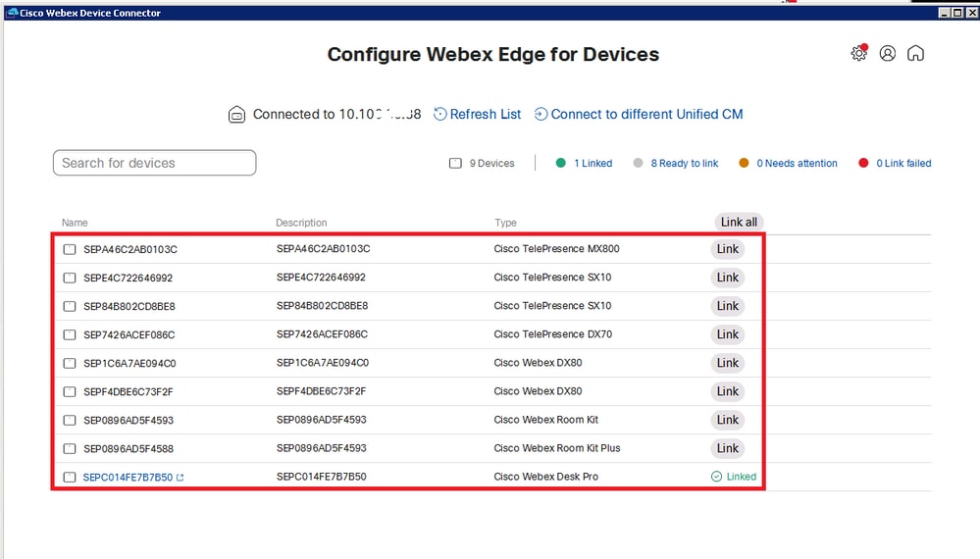This screenshot has height=559, width=980.
Task: Click the SEPA46C2AB0103C description cell
Action: [323, 248]
